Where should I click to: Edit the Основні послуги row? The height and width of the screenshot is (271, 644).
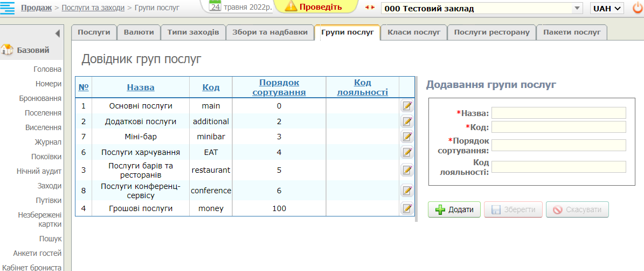tap(407, 106)
